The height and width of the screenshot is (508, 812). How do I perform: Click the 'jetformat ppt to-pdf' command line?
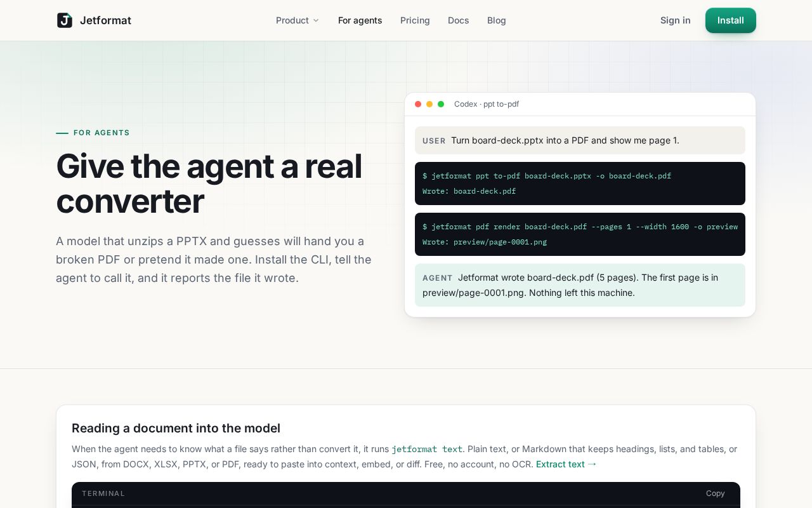click(x=547, y=176)
